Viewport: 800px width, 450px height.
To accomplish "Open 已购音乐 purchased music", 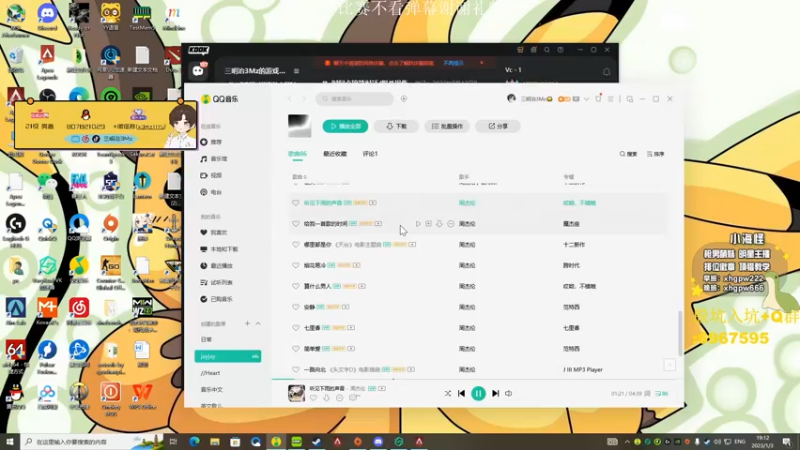I will 216,299.
